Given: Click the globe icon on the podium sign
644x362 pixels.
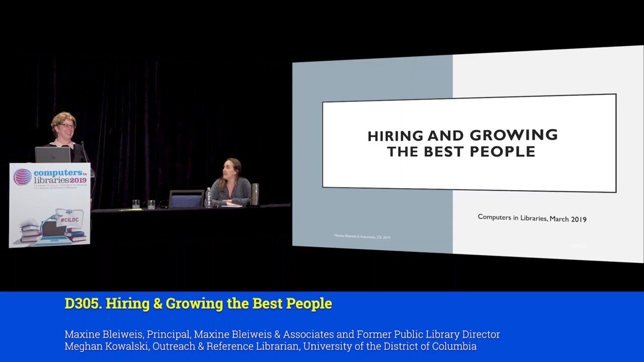Looking at the screenshot, I should (23, 177).
